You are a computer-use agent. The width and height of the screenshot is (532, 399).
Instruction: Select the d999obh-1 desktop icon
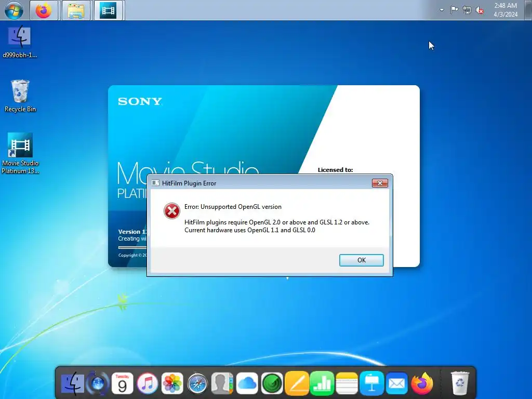[x=20, y=42]
